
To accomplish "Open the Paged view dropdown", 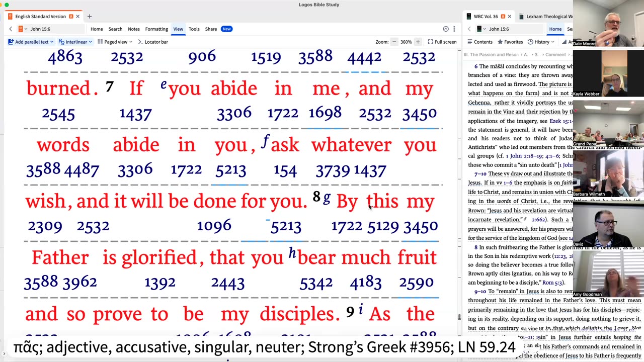I will 115,42.
